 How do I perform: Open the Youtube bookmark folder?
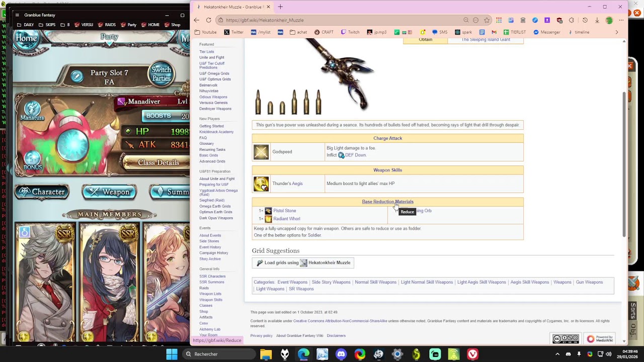206,32
